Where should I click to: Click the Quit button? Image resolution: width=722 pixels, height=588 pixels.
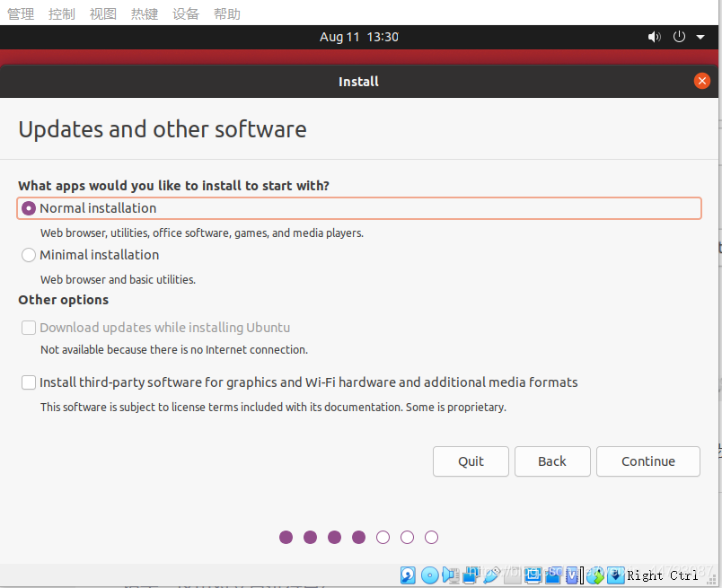tap(471, 461)
